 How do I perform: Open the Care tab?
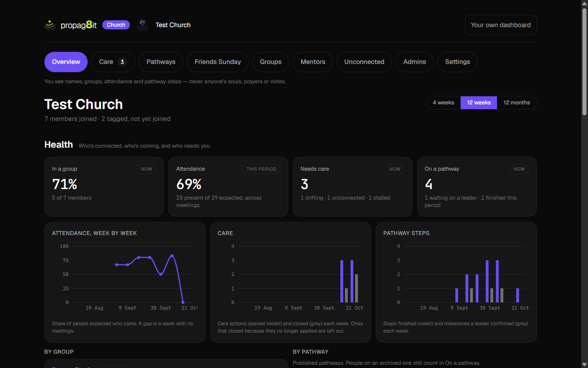click(113, 62)
